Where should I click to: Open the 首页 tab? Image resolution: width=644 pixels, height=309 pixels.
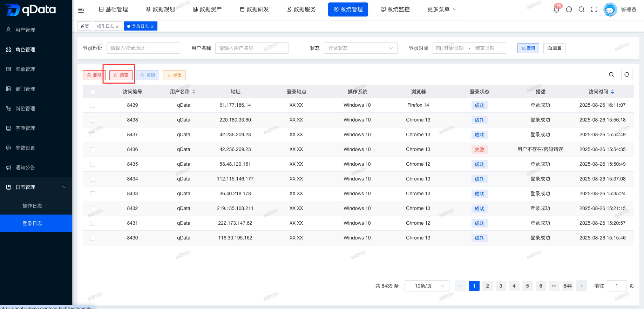85,26
